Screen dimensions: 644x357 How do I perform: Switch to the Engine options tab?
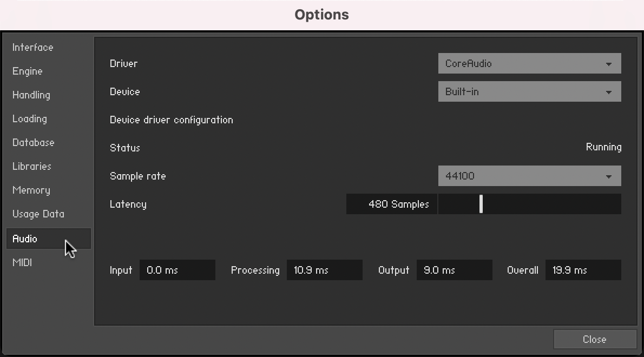point(28,71)
